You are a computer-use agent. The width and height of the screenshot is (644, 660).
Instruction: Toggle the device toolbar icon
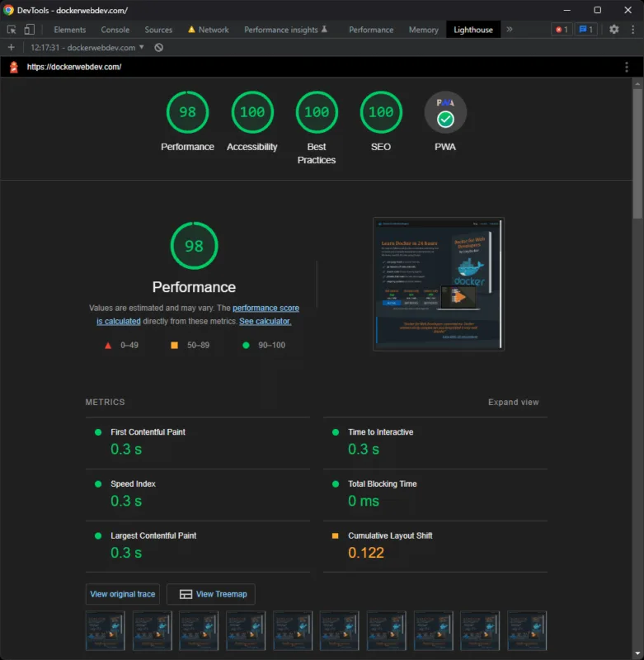click(30, 30)
